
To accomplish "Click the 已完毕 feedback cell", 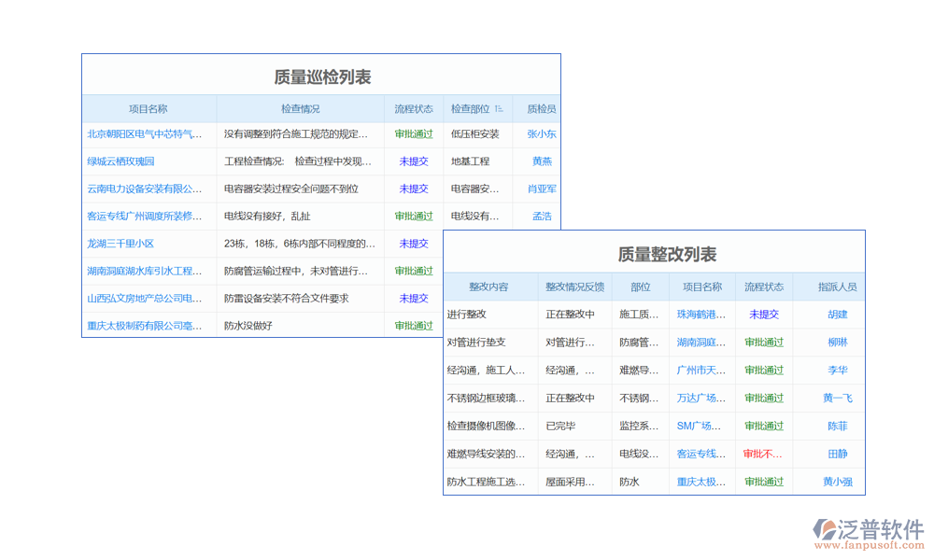I will (x=560, y=427).
